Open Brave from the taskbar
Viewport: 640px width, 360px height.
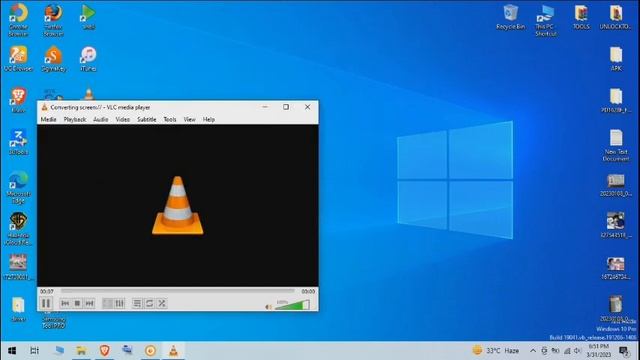104,351
